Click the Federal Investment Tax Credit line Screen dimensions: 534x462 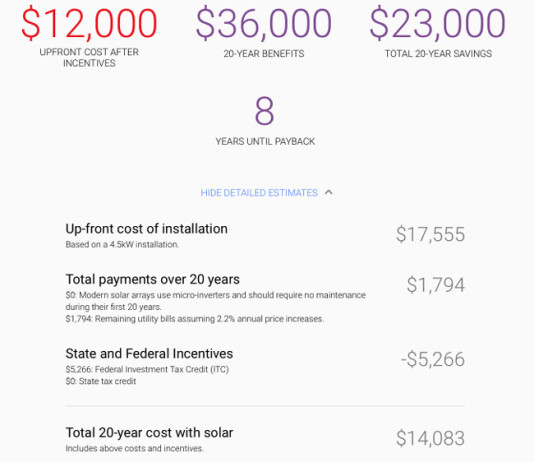tap(147, 369)
